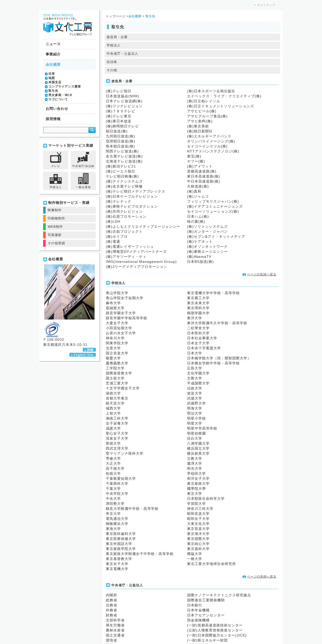The height and width of the screenshot is (644, 322).
Task: Open the ニュース menu item
Action: coord(69,44)
